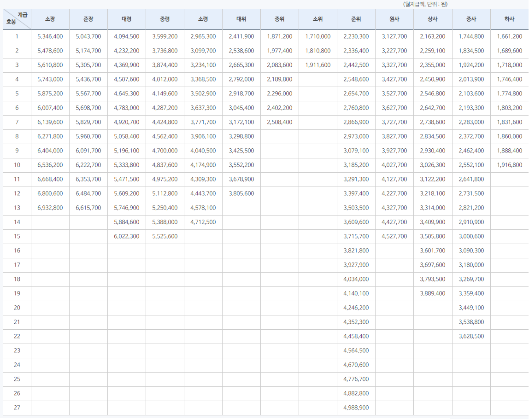Select the 계급/호봉 corner header cell
The height and width of the screenshot is (420, 529).
point(17,19)
